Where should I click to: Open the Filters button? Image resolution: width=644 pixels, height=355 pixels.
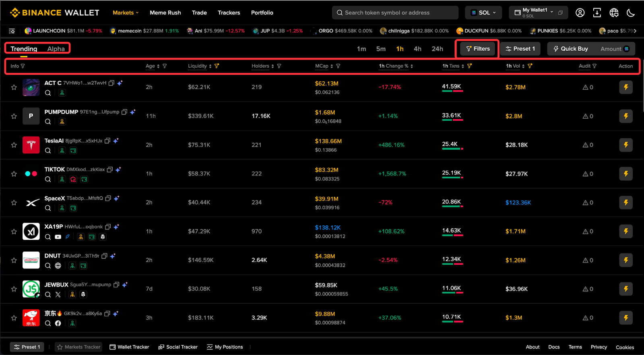478,49
